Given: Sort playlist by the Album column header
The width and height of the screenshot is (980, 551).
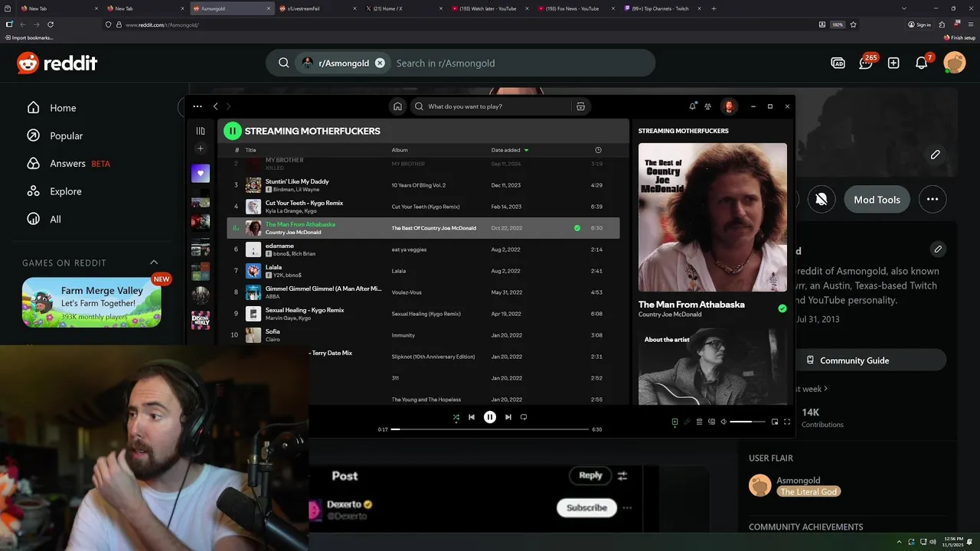Looking at the screenshot, I should 400,150.
